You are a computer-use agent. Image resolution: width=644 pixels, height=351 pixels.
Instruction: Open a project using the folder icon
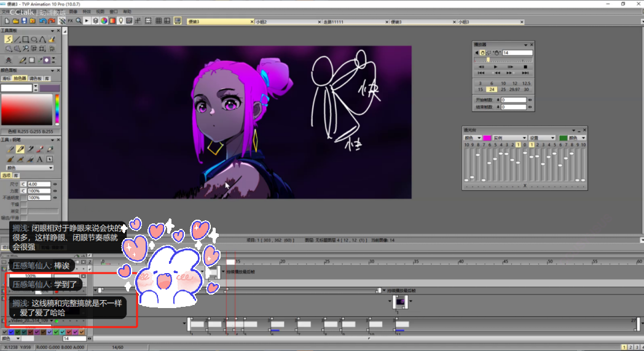tap(15, 21)
